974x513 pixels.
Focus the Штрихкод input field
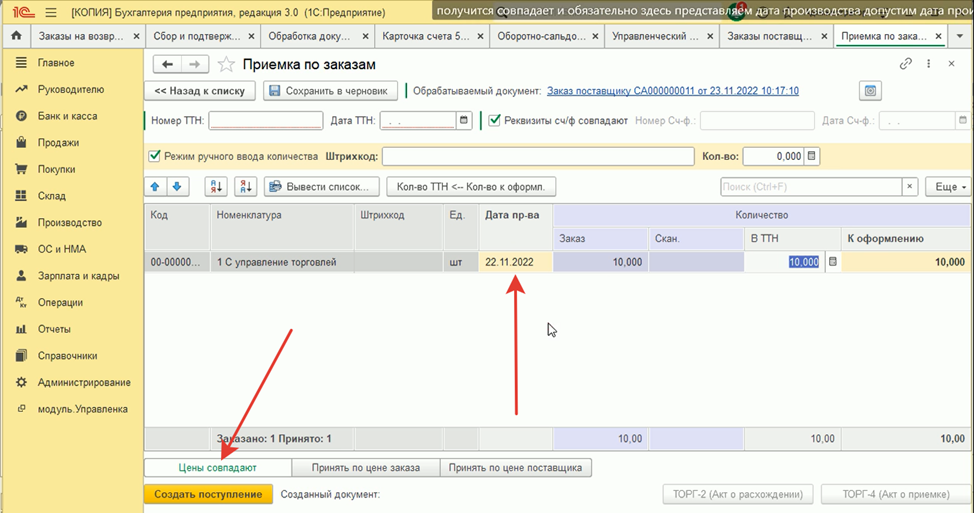pyautogui.click(x=538, y=157)
